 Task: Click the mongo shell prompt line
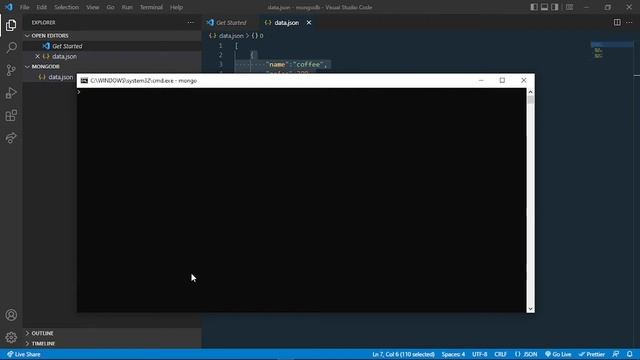301,92
